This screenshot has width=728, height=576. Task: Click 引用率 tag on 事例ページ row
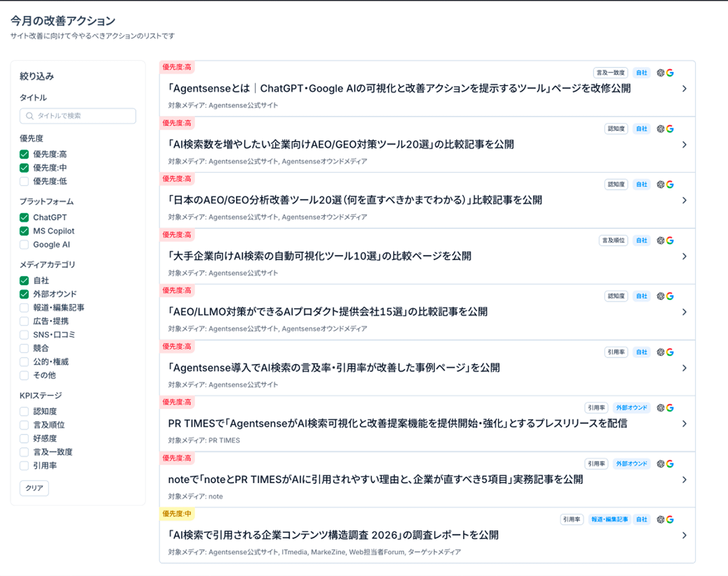coord(616,352)
